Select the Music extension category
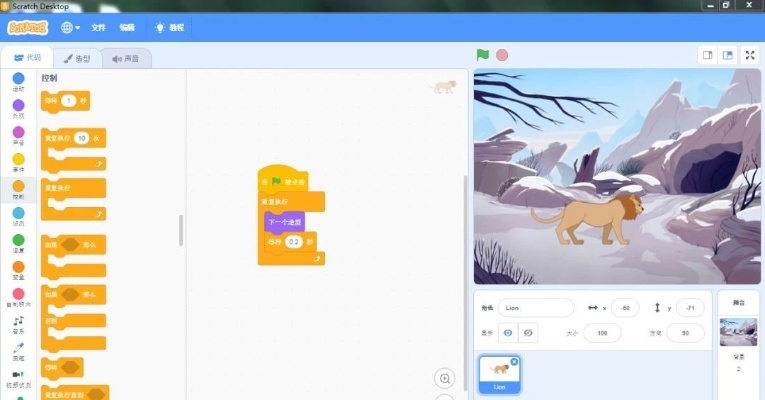 pyautogui.click(x=18, y=324)
